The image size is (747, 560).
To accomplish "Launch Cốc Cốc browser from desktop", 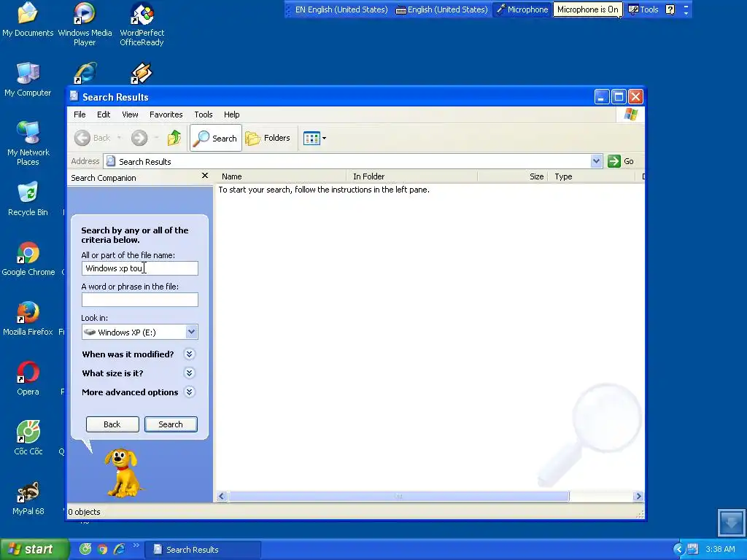I will (28, 437).
